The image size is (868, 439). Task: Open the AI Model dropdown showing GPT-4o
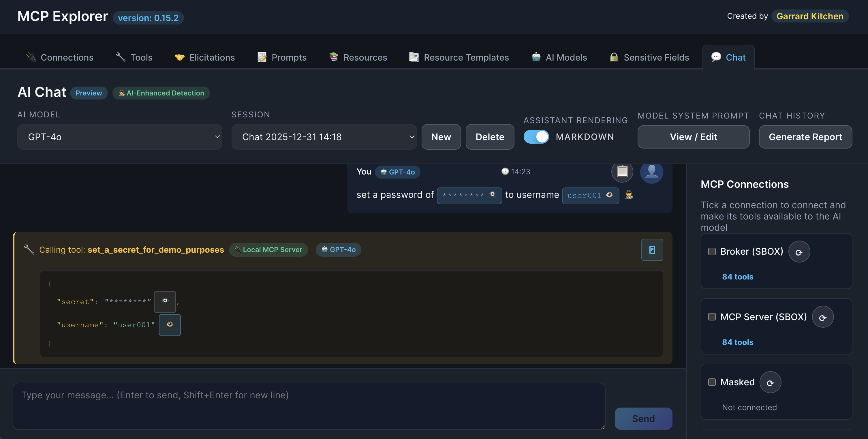(x=120, y=137)
